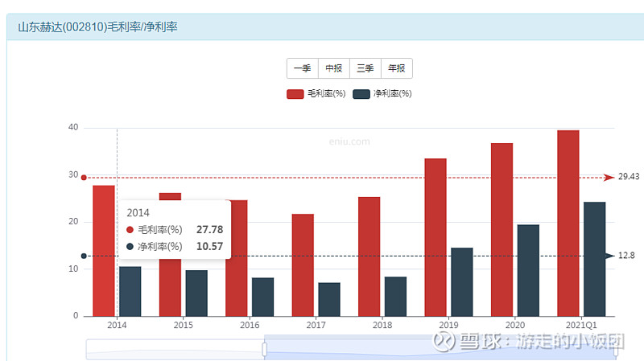Viewport: 644px width, 361px height.
Task: Click the dark 2020 net margin bar
Action: 528,270
